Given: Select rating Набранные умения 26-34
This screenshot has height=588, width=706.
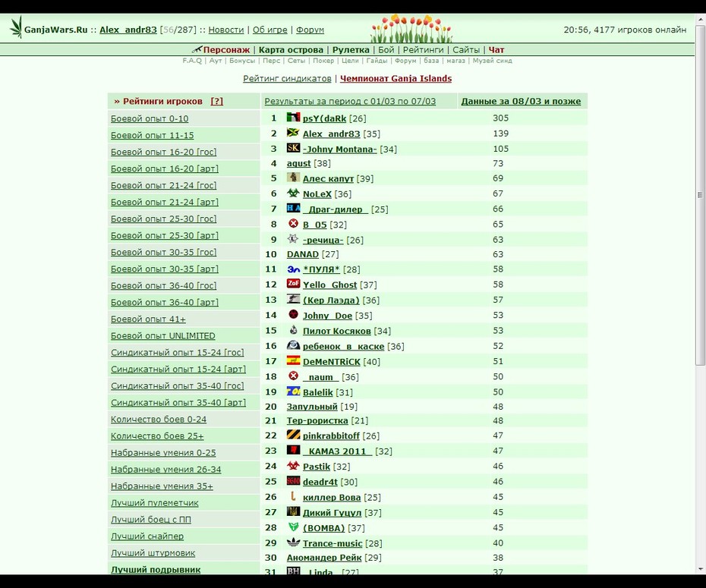Looking at the screenshot, I should pyautogui.click(x=165, y=469).
